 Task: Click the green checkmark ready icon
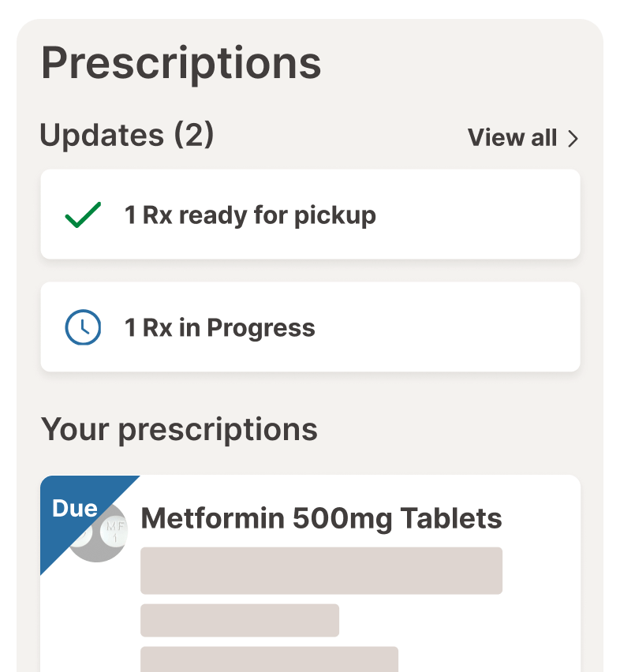(83, 215)
